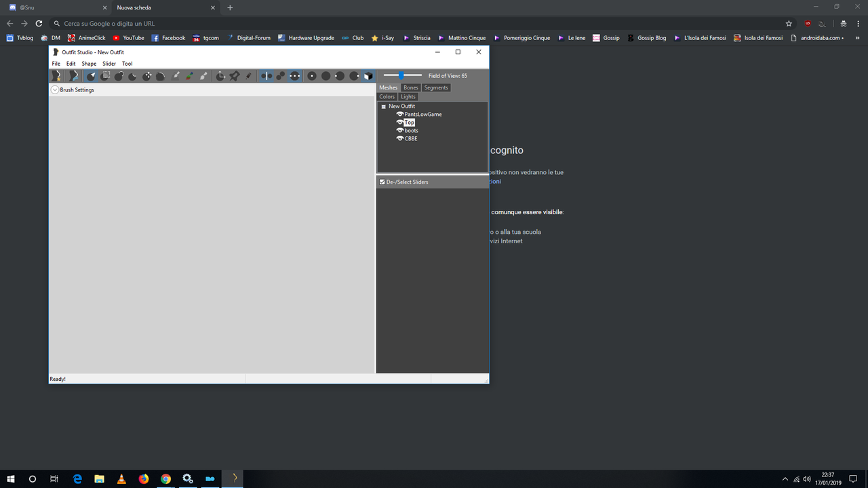The height and width of the screenshot is (488, 868).
Task: Launch VLC from the taskbar
Action: pos(121,479)
